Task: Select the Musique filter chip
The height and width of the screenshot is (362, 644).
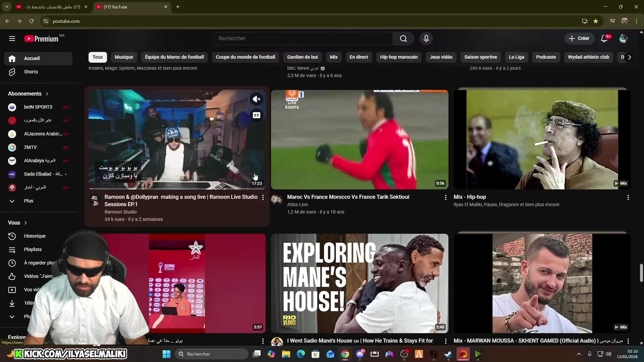Action: pos(124,57)
